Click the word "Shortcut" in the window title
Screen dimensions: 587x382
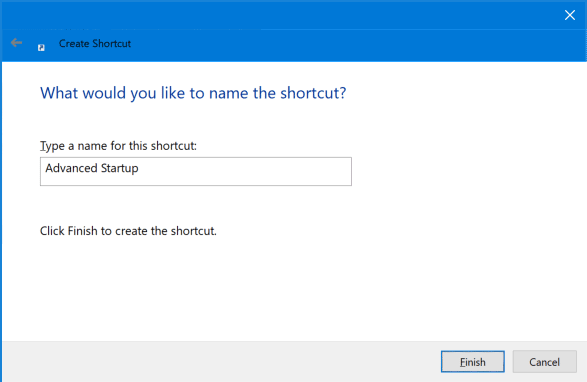(112, 43)
